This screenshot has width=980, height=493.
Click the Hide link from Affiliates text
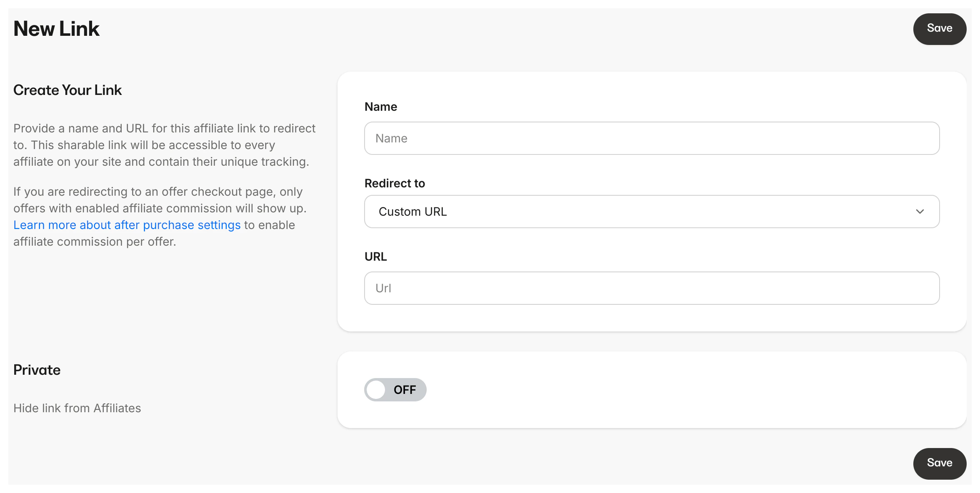click(x=77, y=408)
